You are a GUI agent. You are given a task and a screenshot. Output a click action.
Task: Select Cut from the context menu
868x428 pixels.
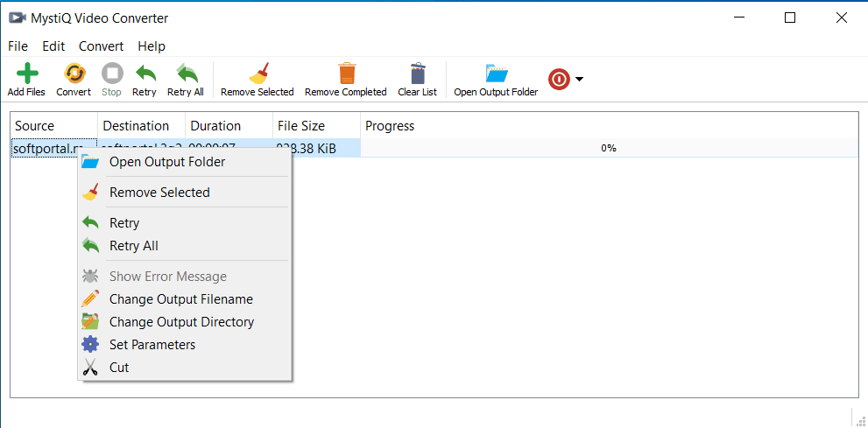click(x=119, y=368)
